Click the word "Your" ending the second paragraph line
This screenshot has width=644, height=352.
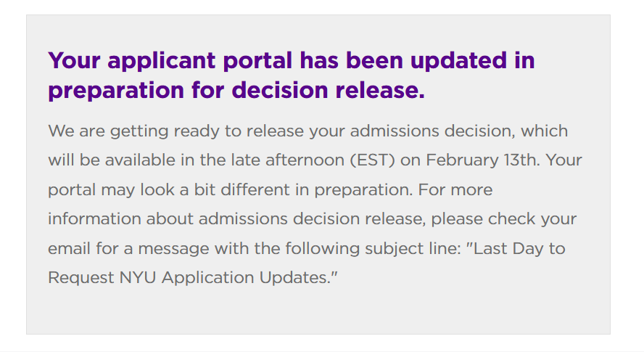[564, 160]
